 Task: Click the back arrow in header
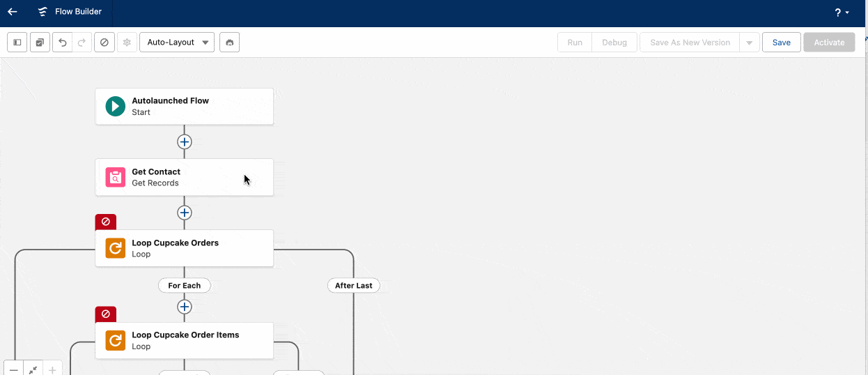pyautogui.click(x=13, y=12)
